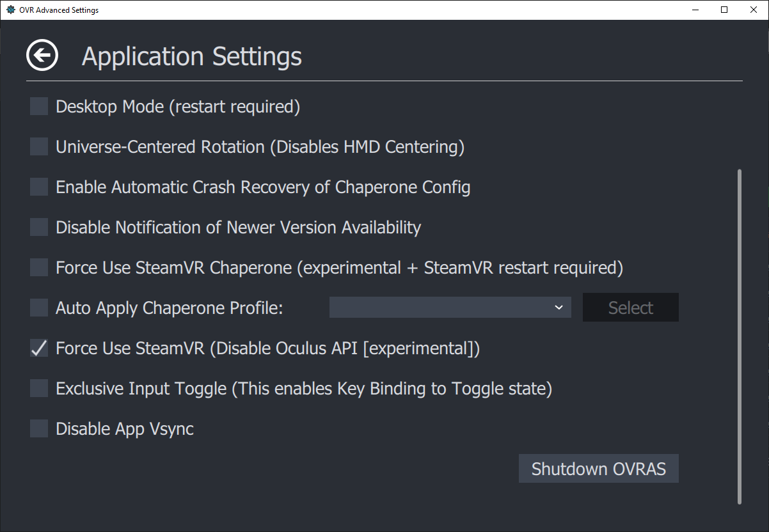769x532 pixels.
Task: Click the OVR Advanced Settings title bar icon
Action: point(10,10)
